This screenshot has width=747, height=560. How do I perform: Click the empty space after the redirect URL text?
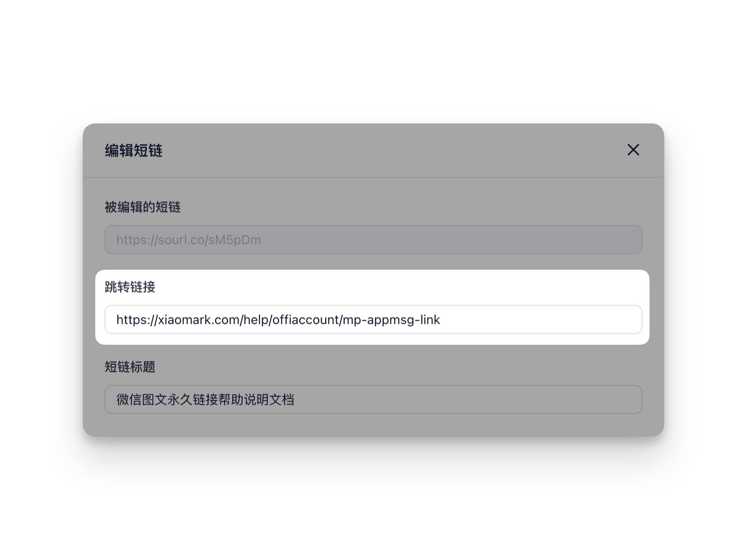point(541,320)
